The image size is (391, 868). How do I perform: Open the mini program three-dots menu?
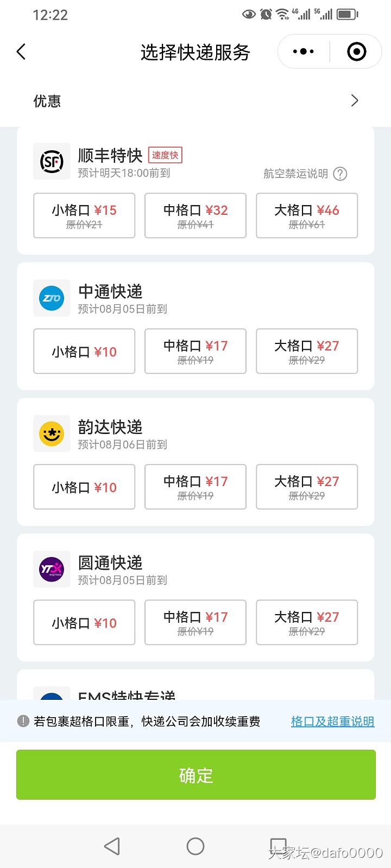[303, 52]
